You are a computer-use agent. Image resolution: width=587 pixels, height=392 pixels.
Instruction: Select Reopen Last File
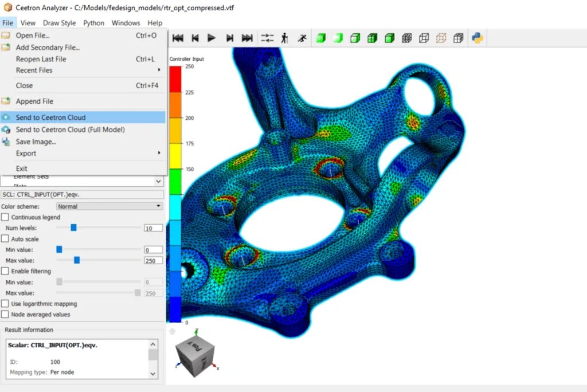click(83, 59)
